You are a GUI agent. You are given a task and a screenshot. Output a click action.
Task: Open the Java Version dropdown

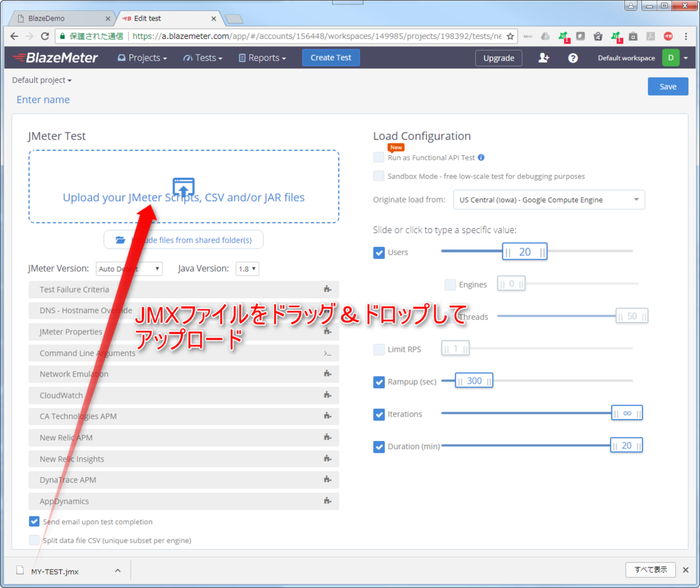point(247,269)
